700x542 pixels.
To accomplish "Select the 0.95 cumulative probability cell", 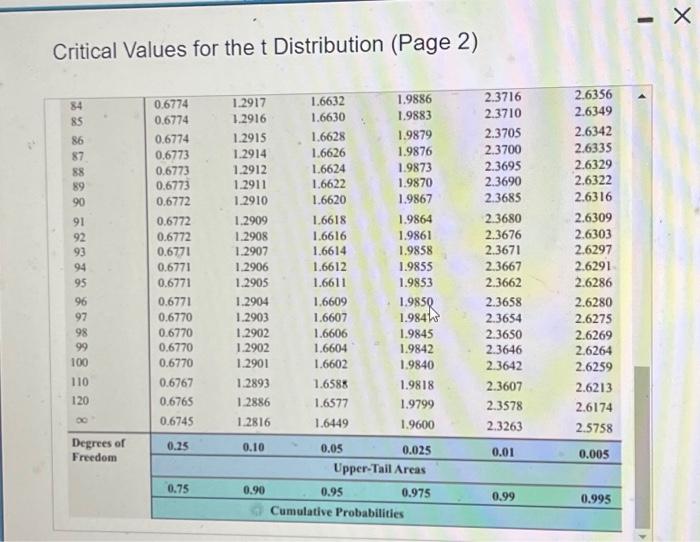I will [332, 492].
